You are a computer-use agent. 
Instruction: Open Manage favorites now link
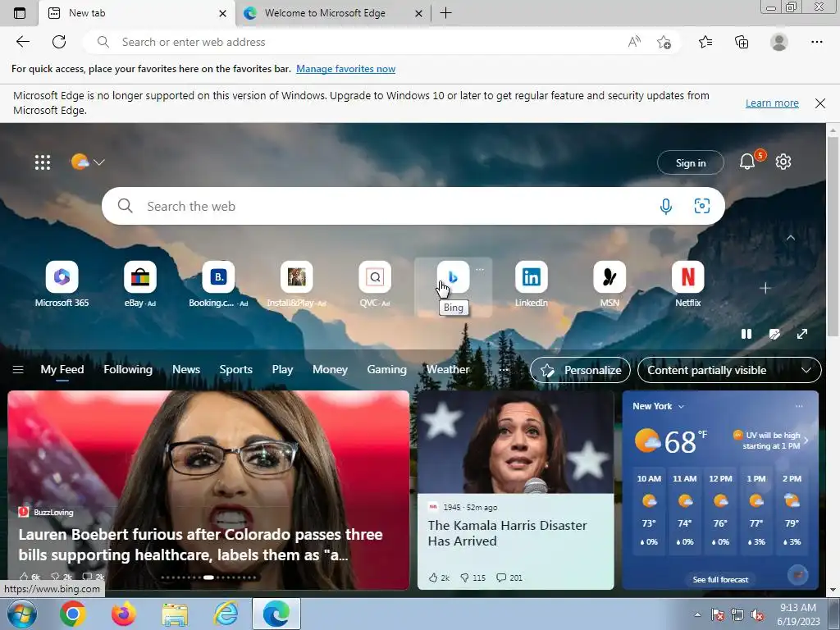tap(345, 69)
